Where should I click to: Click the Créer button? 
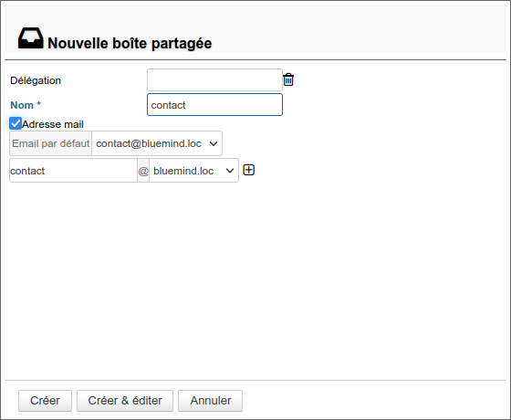45,401
